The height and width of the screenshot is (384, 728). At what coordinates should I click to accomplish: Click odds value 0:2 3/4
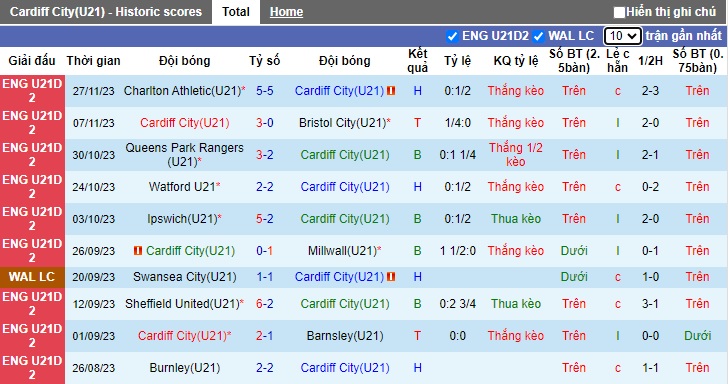coord(457,304)
